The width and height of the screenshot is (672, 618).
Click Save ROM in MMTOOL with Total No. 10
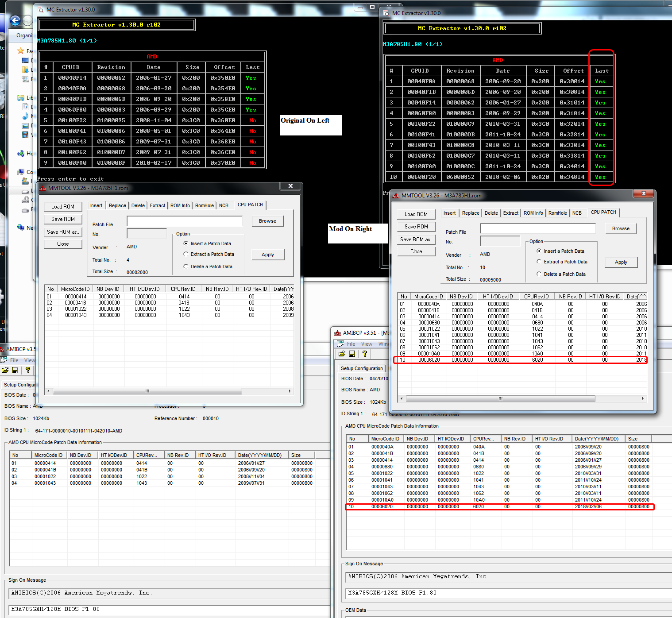pos(416,227)
